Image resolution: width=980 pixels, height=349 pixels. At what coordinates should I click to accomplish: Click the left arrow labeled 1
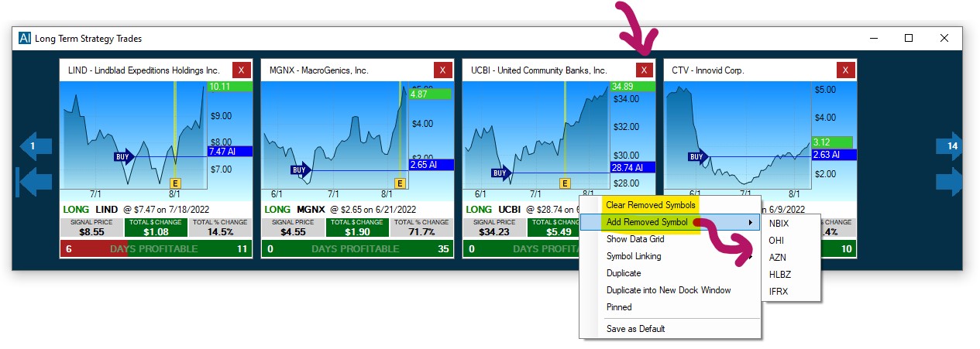tap(35, 145)
